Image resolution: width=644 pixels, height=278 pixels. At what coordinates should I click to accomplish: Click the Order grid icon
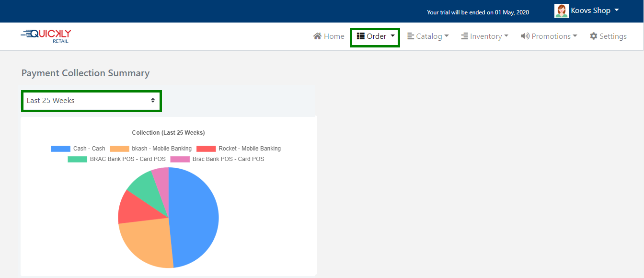click(x=361, y=36)
